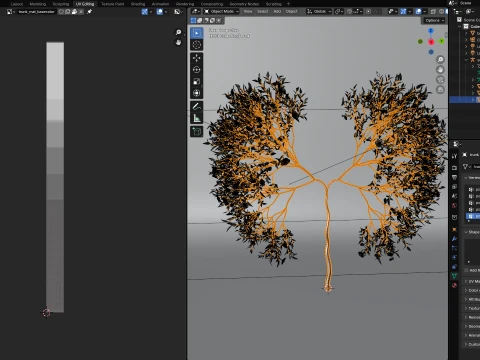The height and width of the screenshot is (360, 480).
Task: Expand the UV Maps panel
Action: click(466, 282)
